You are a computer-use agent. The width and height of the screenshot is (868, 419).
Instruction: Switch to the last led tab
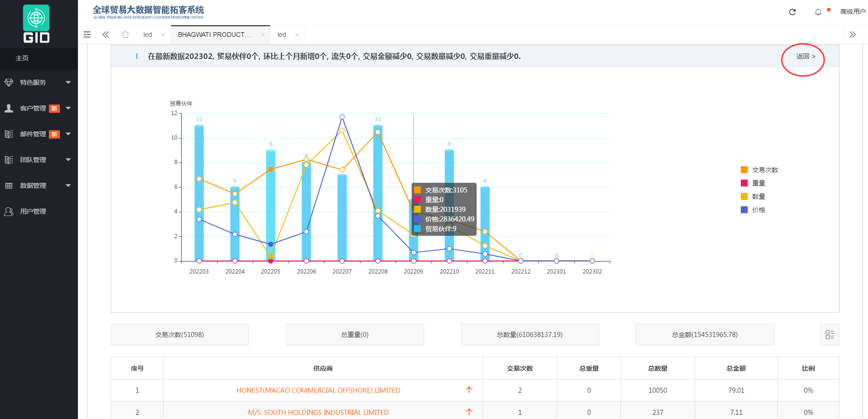pos(282,35)
